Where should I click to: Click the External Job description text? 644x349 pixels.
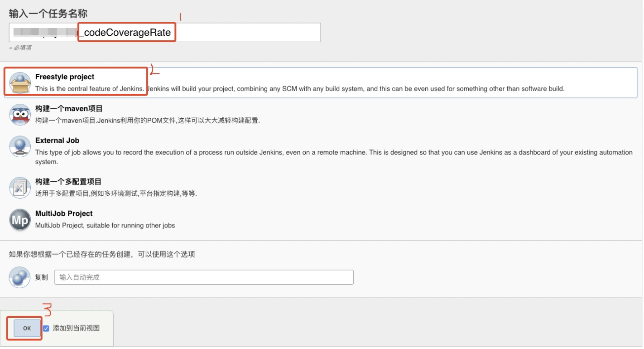[334, 157]
